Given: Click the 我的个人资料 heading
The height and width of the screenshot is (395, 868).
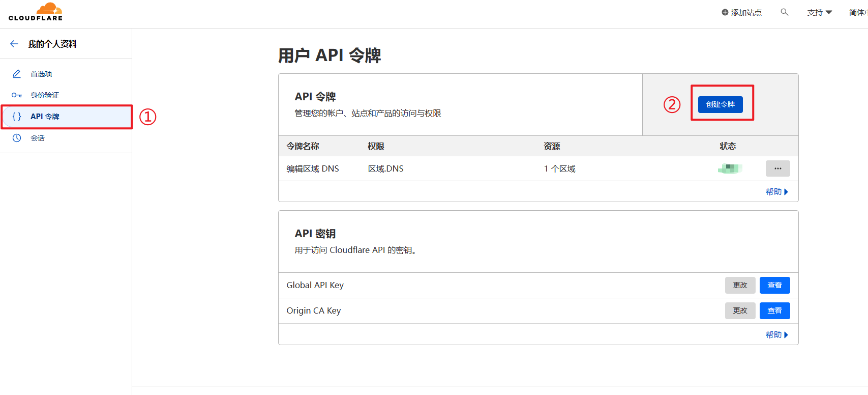Looking at the screenshot, I should [52, 44].
